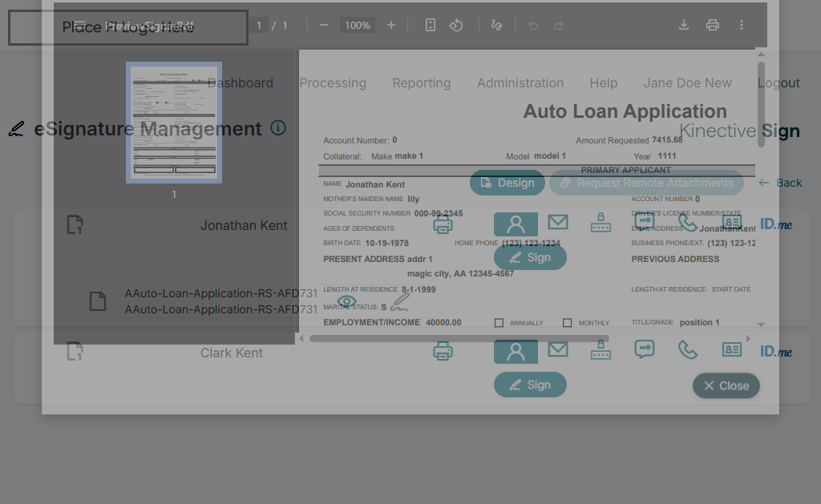Screen dimensions: 821x504
Task: Click the undo arrow in PDF toolbar
Action: pyautogui.click(x=533, y=25)
